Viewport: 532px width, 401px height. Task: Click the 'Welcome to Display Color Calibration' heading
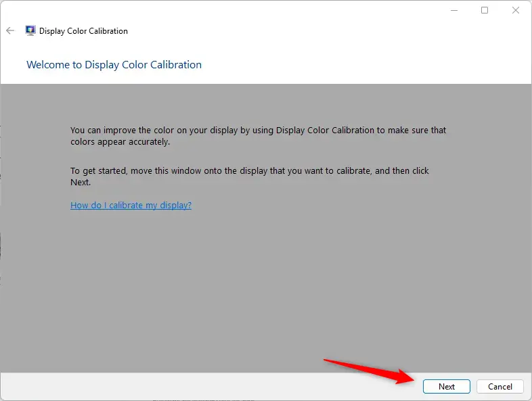pos(114,64)
